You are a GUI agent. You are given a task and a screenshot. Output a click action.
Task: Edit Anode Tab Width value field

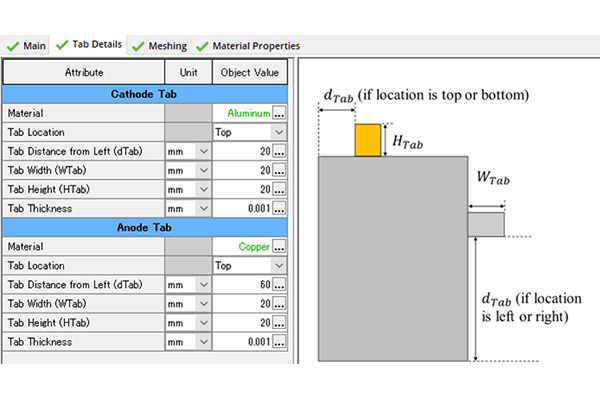(243, 304)
